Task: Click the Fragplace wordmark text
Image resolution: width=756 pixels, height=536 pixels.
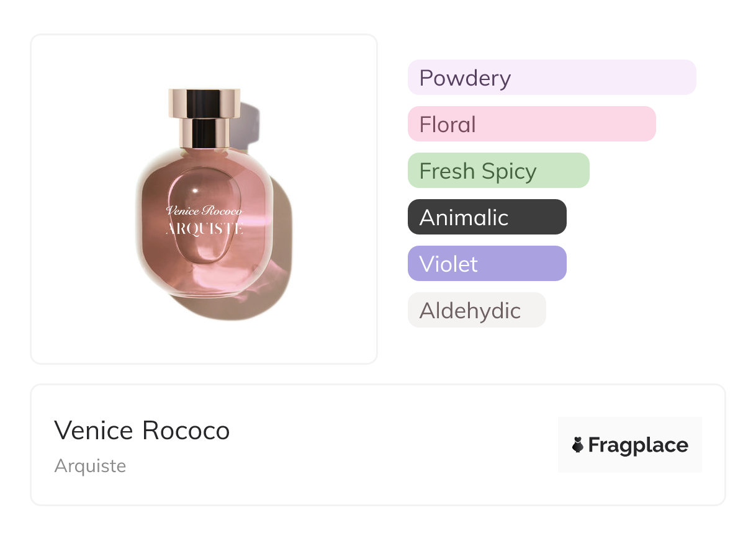Action: click(x=637, y=445)
